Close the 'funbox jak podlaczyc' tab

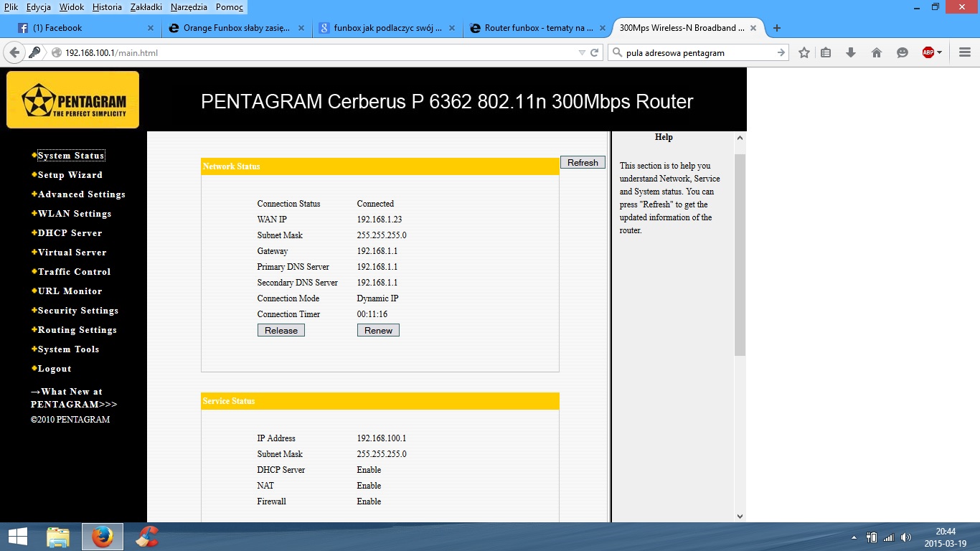452,29
